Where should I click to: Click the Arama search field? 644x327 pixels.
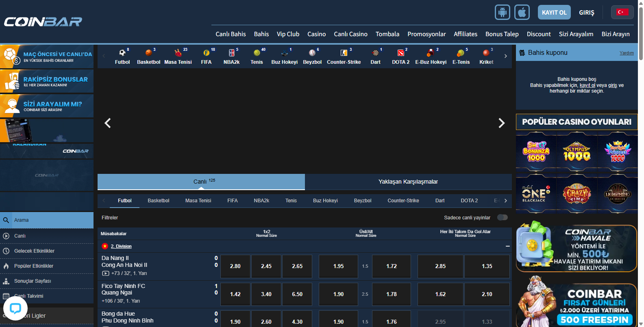click(x=47, y=220)
